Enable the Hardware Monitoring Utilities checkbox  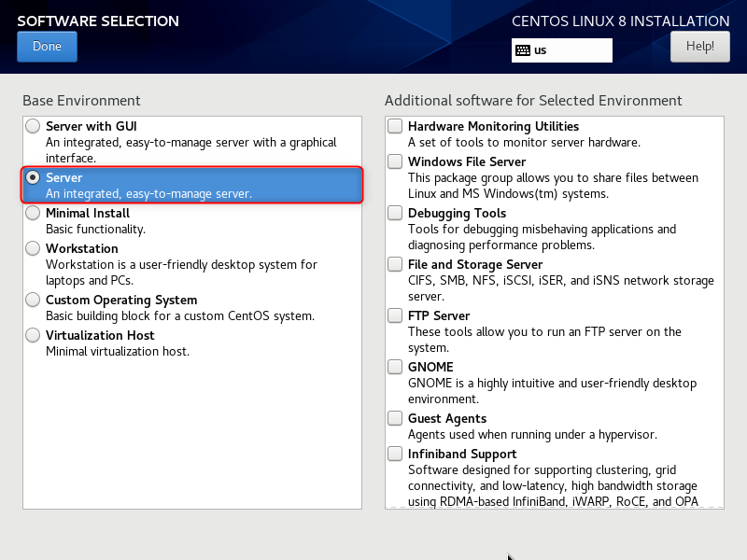[x=395, y=126]
